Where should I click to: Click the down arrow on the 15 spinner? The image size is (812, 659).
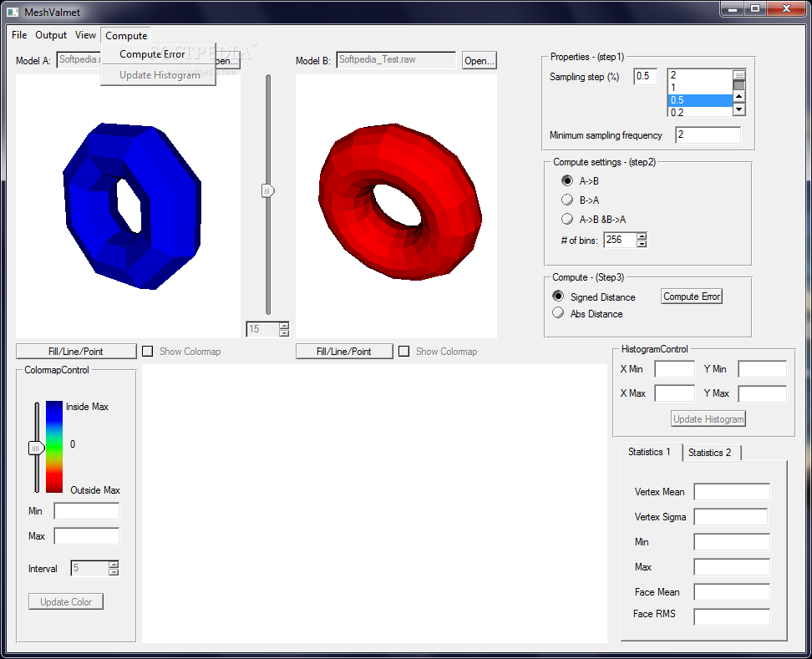(284, 333)
